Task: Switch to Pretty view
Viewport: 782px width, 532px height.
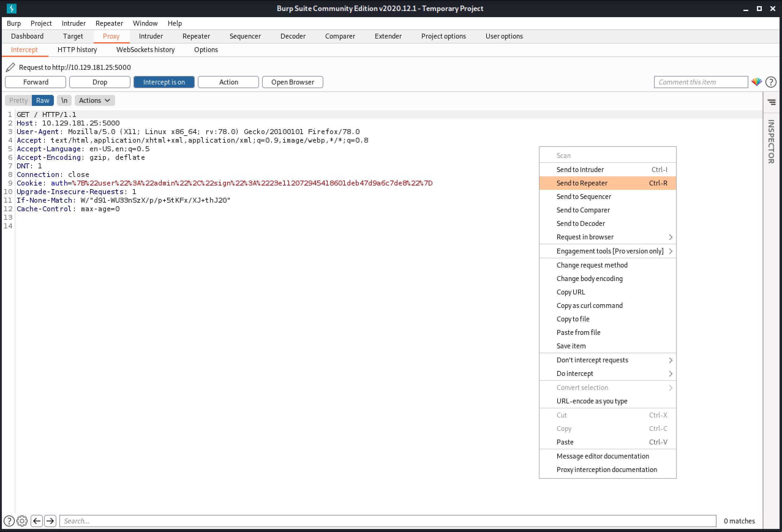Action: 18,100
